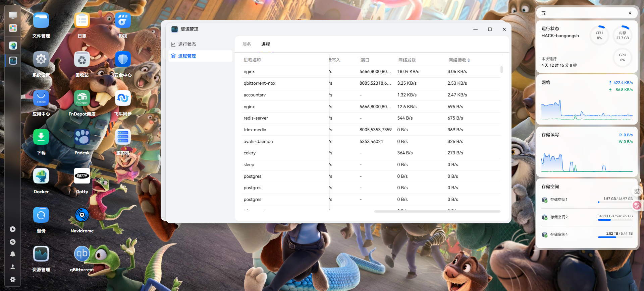Screen dimensions: 644x291
Task: Open the widget panel menu icon
Action: (544, 13)
